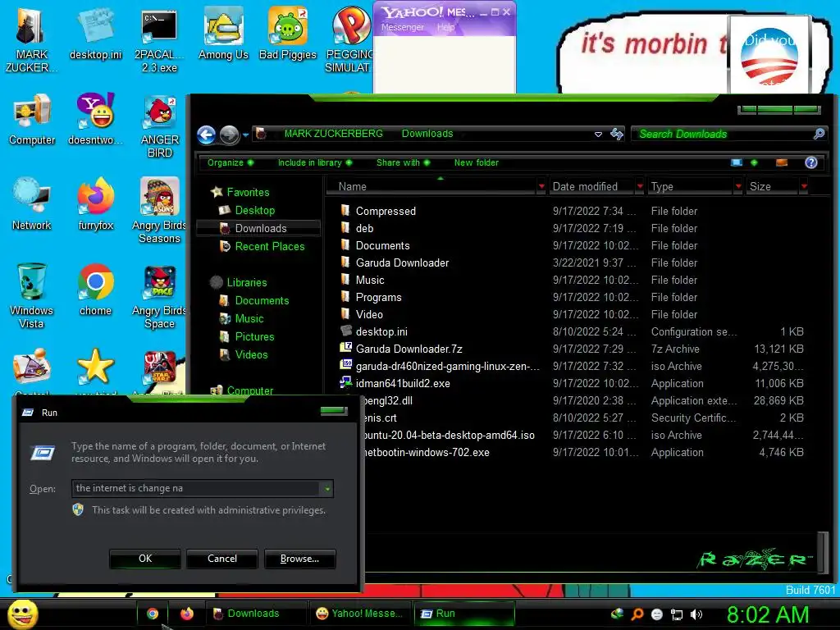
Task: Select Videos under Libraries
Action: [244, 354]
